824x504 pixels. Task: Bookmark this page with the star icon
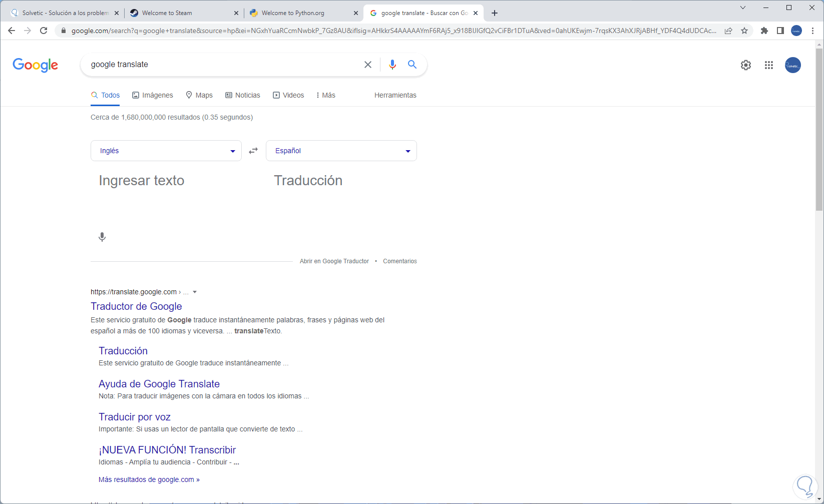click(744, 31)
